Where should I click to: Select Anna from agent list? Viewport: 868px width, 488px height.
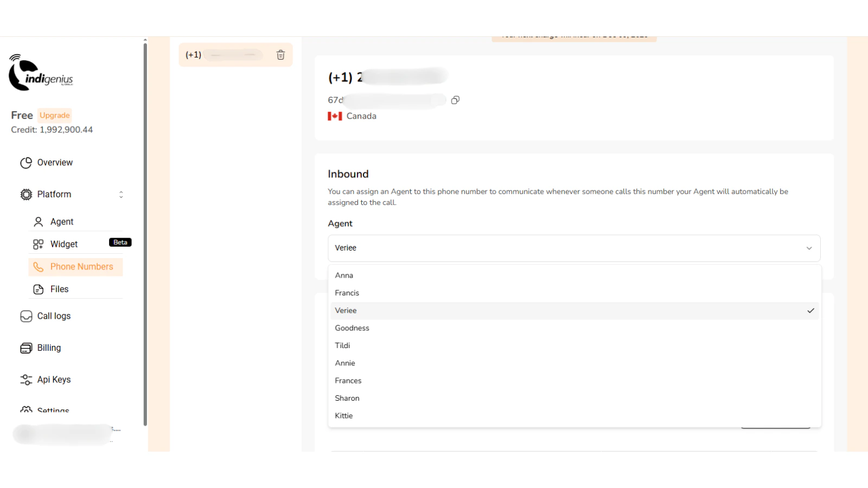coord(575,275)
